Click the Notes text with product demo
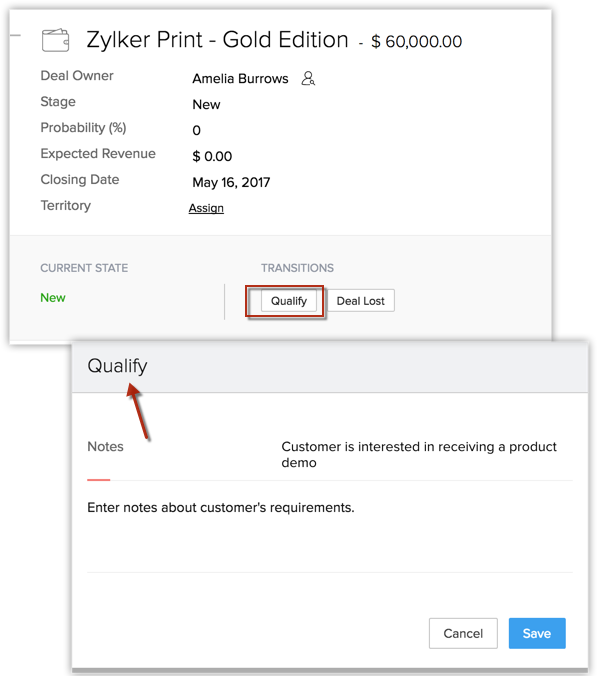 pyautogui.click(x=419, y=454)
